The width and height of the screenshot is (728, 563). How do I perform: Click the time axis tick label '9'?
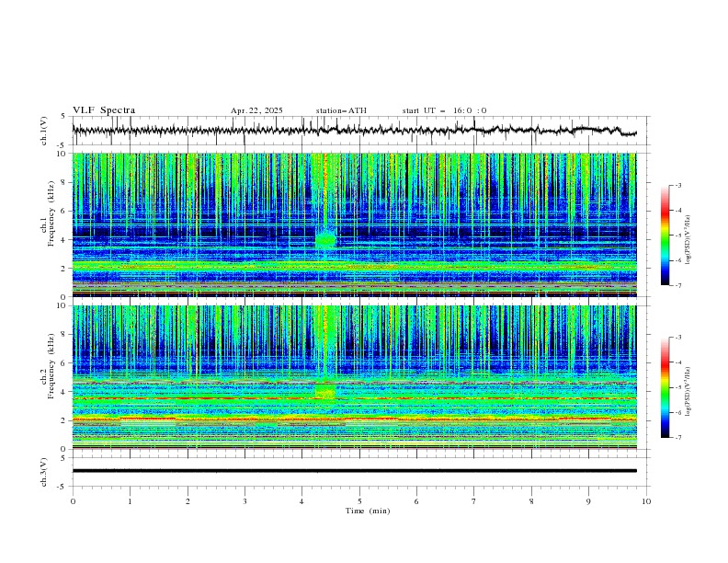(x=588, y=501)
